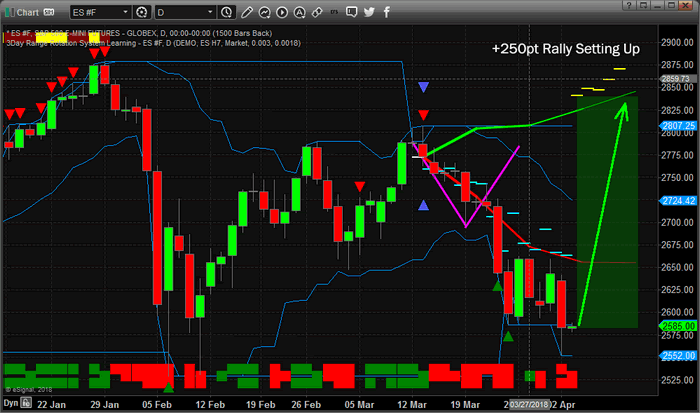Share chart via Facebook icon

pos(387,12)
